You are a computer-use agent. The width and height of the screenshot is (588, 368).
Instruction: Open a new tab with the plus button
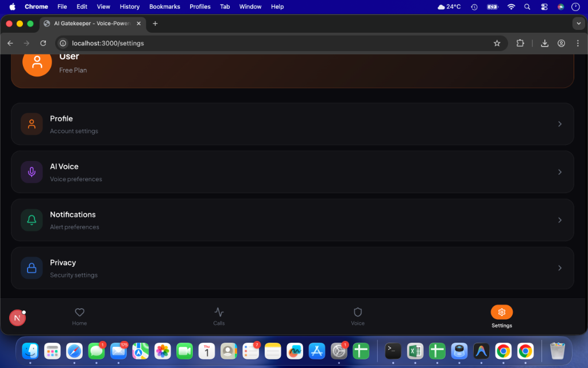click(155, 24)
